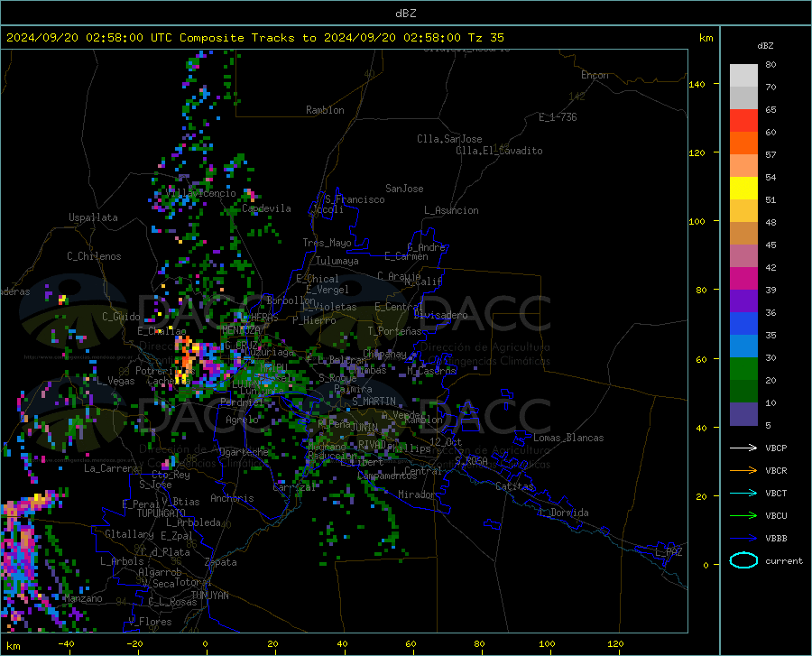
Task: Click the 'E_1-736' place label
Action: (x=558, y=117)
